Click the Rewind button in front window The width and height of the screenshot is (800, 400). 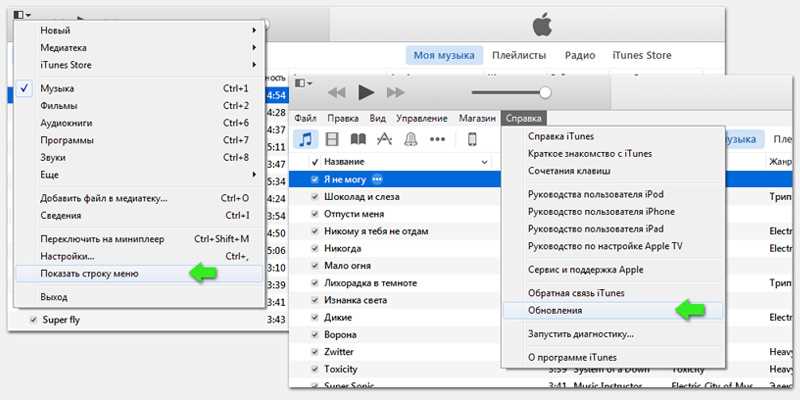click(x=337, y=93)
